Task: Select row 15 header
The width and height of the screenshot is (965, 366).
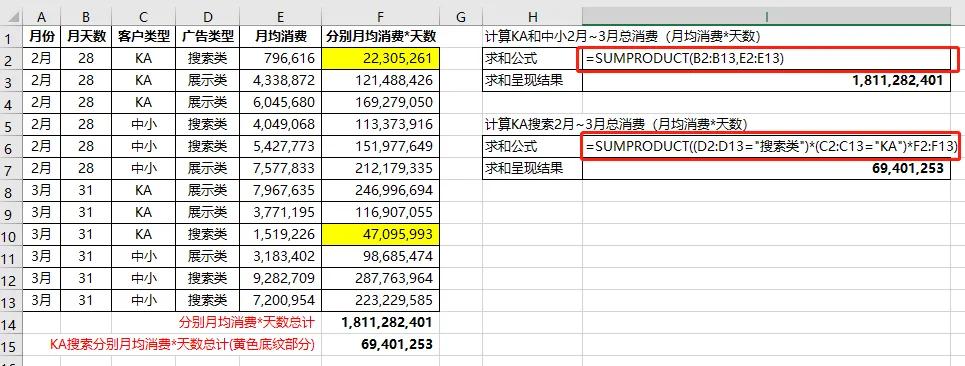Action: 11,344
